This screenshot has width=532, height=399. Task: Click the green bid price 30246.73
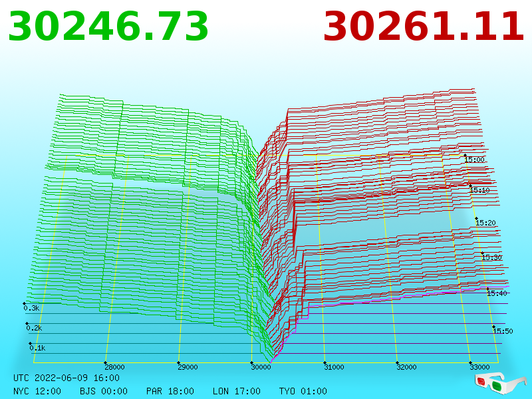[108, 27]
